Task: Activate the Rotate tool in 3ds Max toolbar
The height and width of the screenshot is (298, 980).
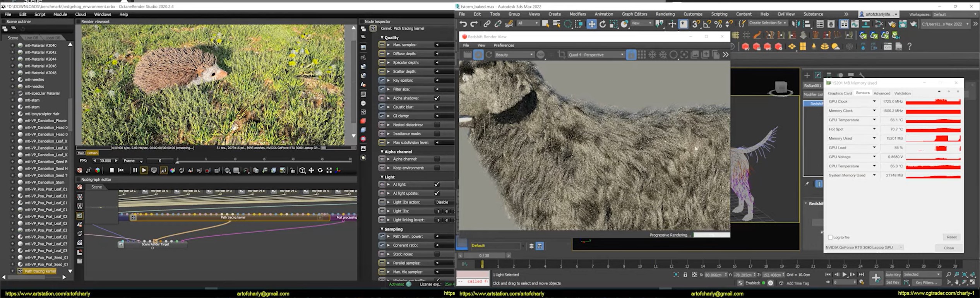Action: tap(603, 24)
